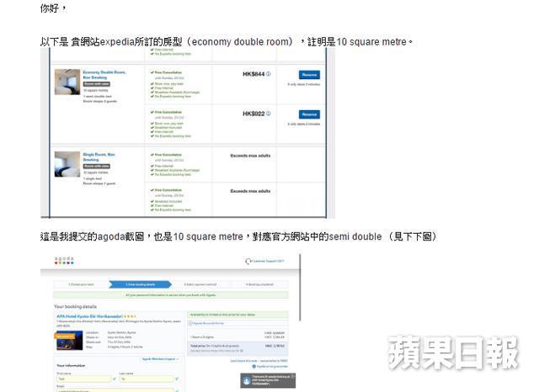Open the Agoda price guarantee link
This screenshot has height=392, width=539.
click(x=272, y=367)
